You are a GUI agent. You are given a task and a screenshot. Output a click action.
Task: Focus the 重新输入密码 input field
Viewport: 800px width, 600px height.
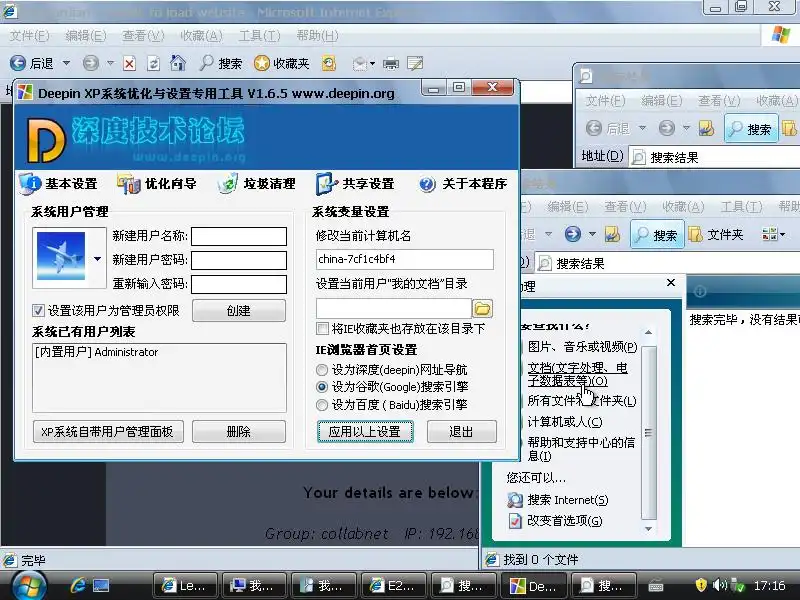tap(239, 284)
